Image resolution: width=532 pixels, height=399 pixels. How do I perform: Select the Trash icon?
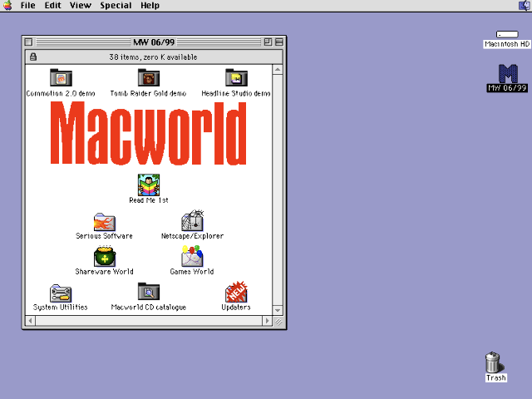click(494, 362)
